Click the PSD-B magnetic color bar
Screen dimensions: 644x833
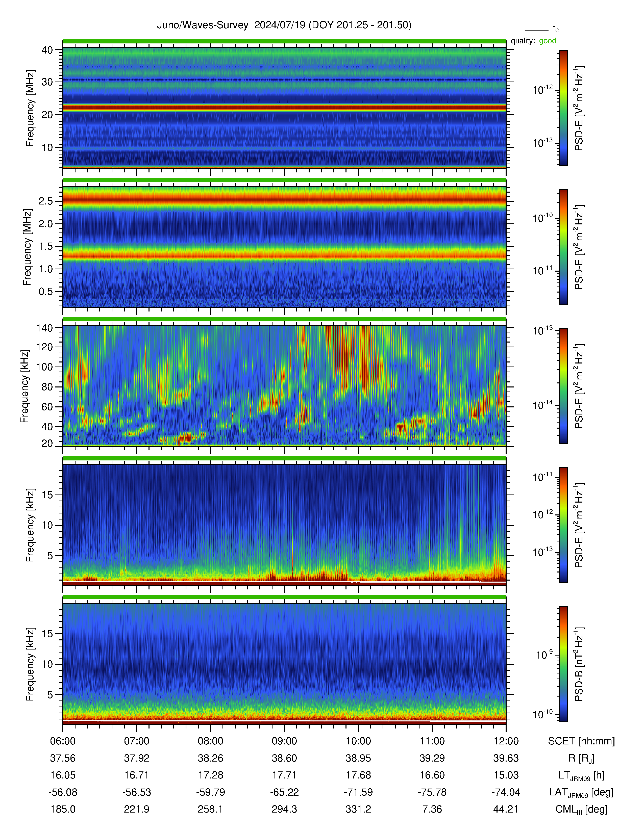click(563, 664)
